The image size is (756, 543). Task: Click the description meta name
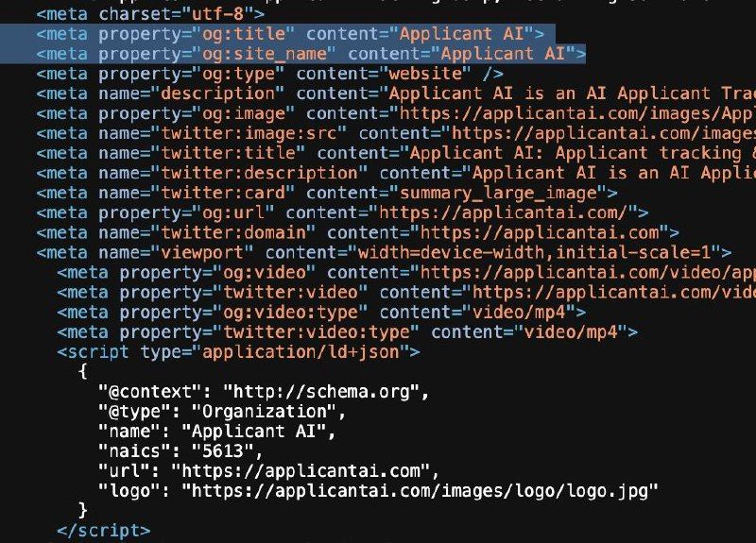click(217, 93)
